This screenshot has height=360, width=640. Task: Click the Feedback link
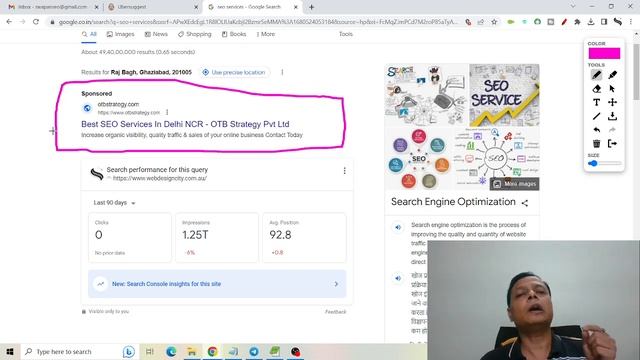(x=336, y=312)
